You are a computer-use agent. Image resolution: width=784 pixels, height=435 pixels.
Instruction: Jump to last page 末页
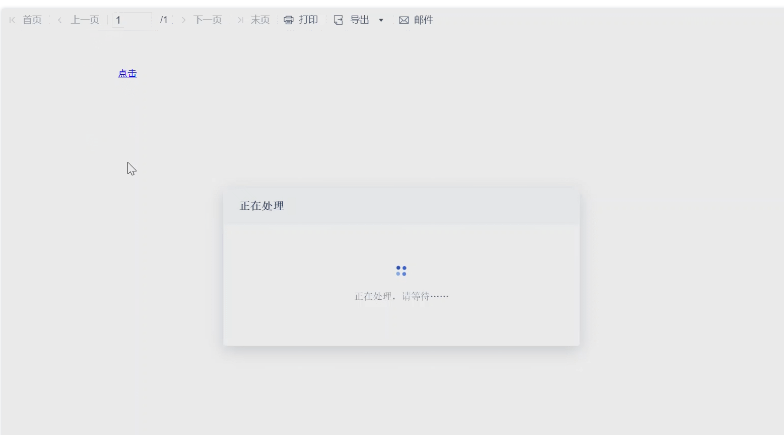[260, 20]
